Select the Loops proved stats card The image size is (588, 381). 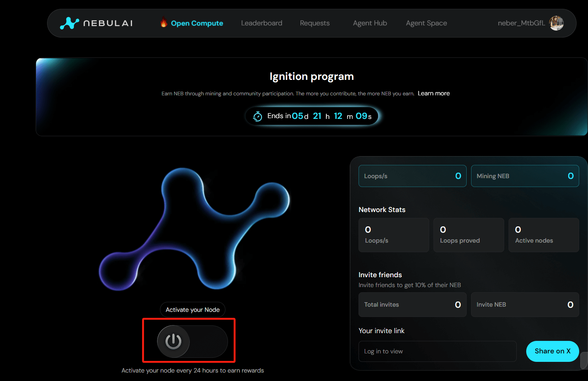pyautogui.click(x=468, y=235)
